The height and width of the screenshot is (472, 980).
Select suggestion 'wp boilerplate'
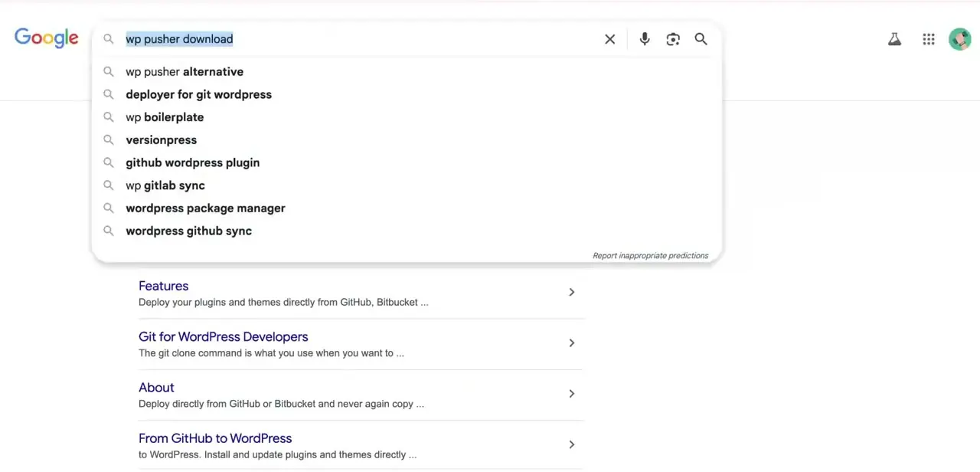click(406, 117)
